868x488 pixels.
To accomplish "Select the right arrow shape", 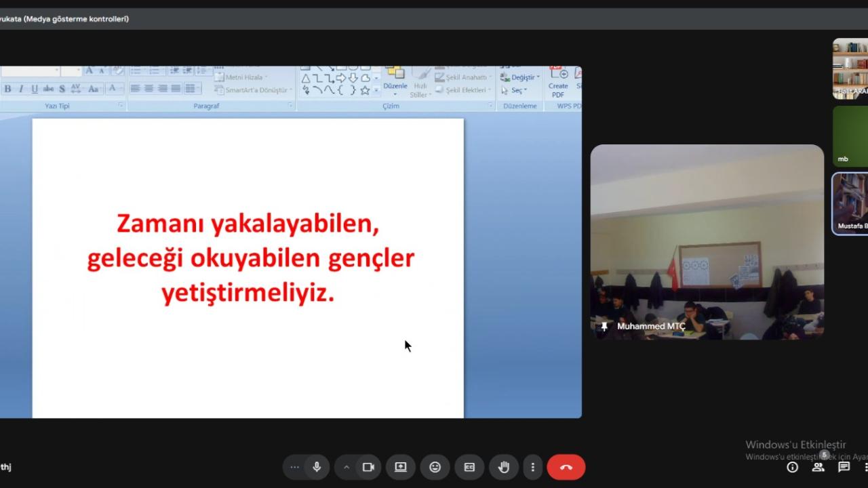I will click(x=341, y=78).
